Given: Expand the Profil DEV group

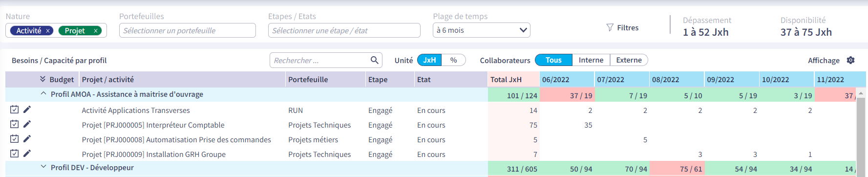Looking at the screenshot, I should pyautogui.click(x=43, y=167).
